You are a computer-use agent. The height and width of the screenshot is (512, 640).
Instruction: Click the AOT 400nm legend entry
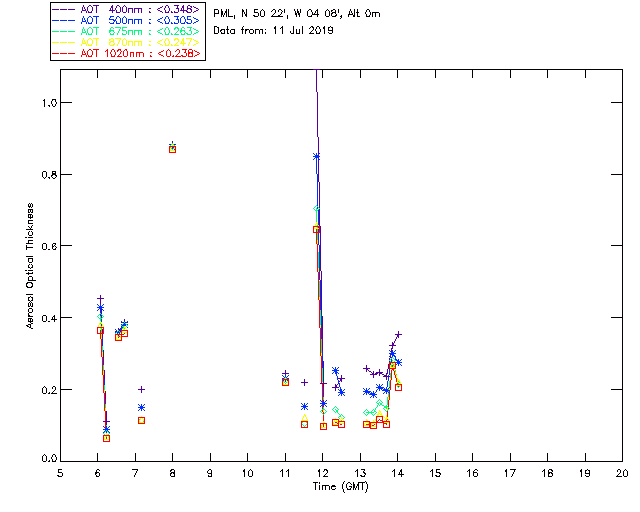[127, 9]
